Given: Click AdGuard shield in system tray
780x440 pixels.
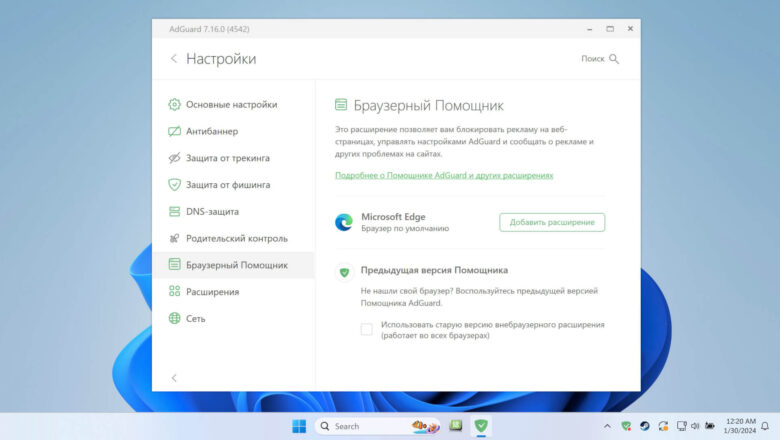Looking at the screenshot, I should tap(626, 426).
